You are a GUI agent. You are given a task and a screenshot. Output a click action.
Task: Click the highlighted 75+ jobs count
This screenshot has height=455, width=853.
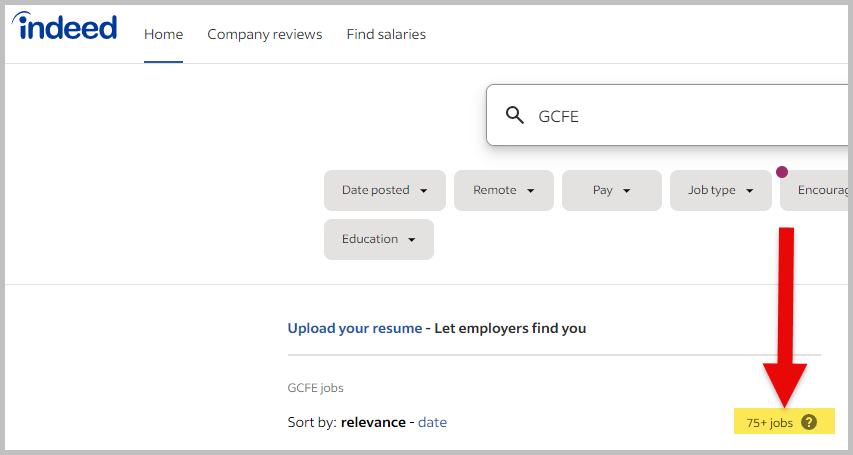coord(769,423)
